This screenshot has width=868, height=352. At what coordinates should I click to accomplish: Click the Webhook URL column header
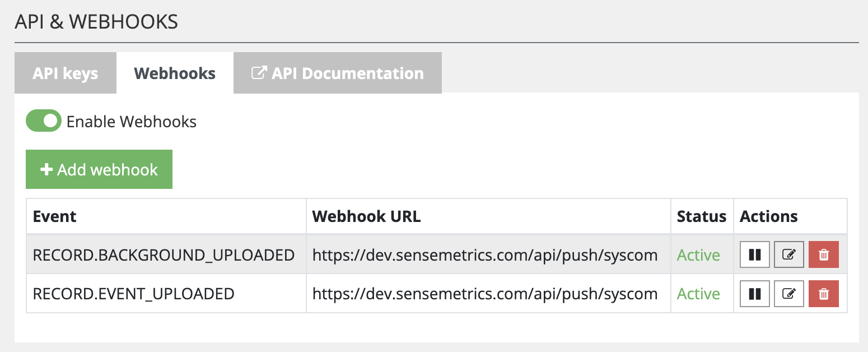366,216
